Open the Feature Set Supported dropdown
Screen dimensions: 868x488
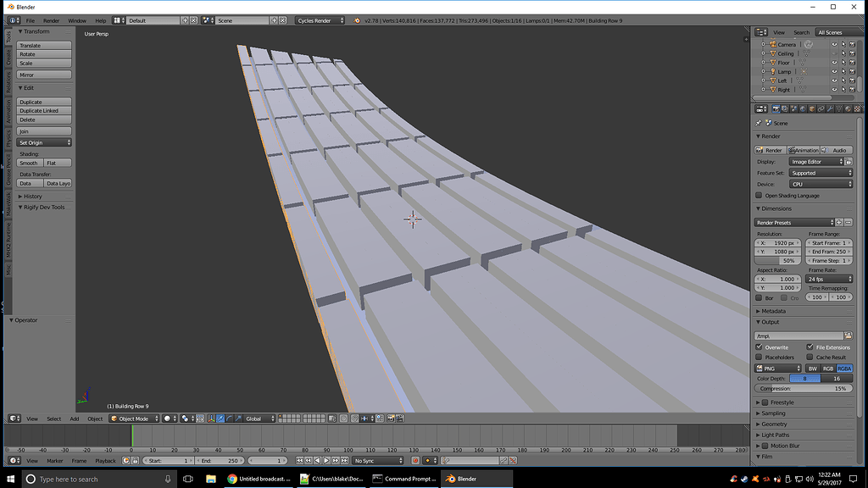[821, 173]
